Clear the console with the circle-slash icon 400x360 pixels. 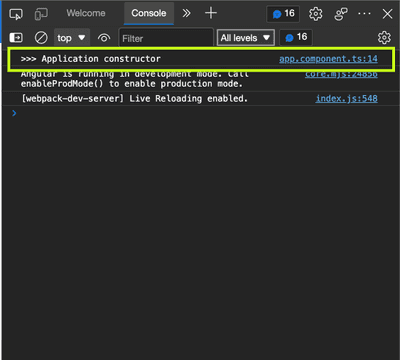(x=41, y=38)
